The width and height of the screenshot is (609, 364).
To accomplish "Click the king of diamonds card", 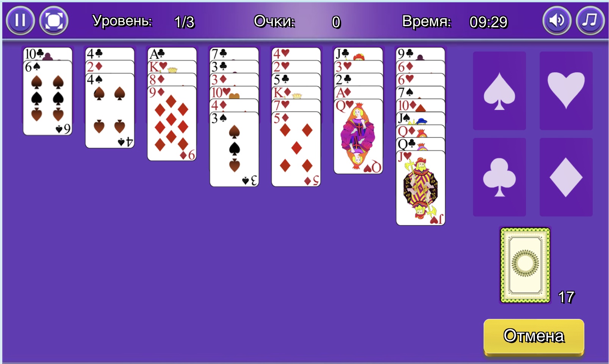I will click(296, 92).
